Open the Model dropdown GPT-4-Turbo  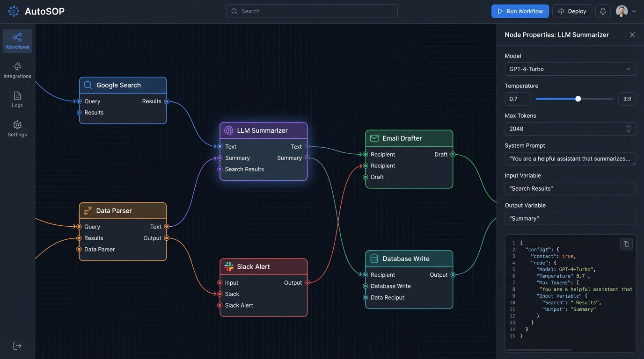point(570,69)
